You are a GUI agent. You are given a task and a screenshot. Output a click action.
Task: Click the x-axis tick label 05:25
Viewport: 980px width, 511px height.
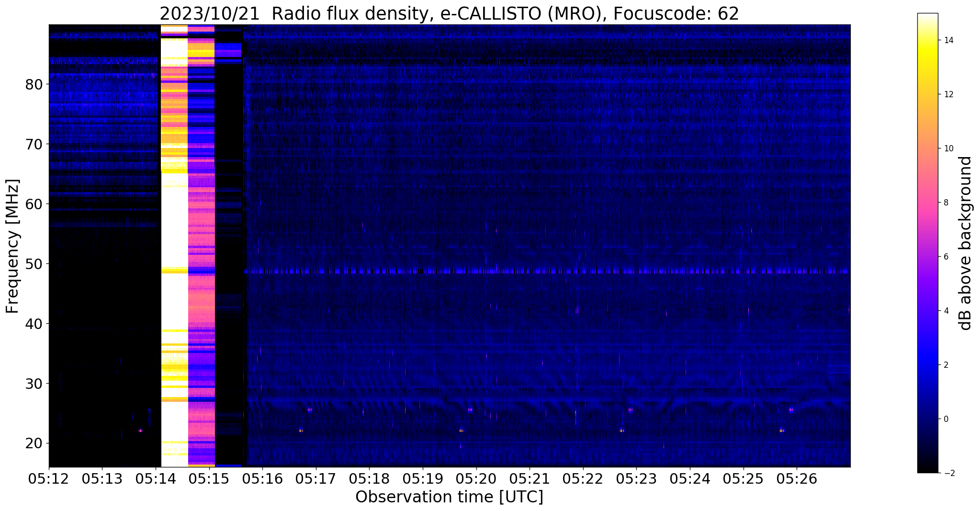[x=743, y=479]
